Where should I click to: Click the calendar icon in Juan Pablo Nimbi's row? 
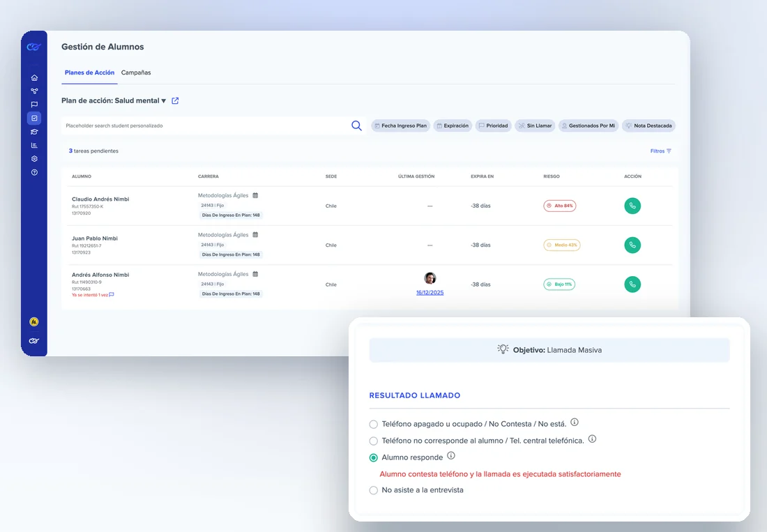tap(255, 235)
